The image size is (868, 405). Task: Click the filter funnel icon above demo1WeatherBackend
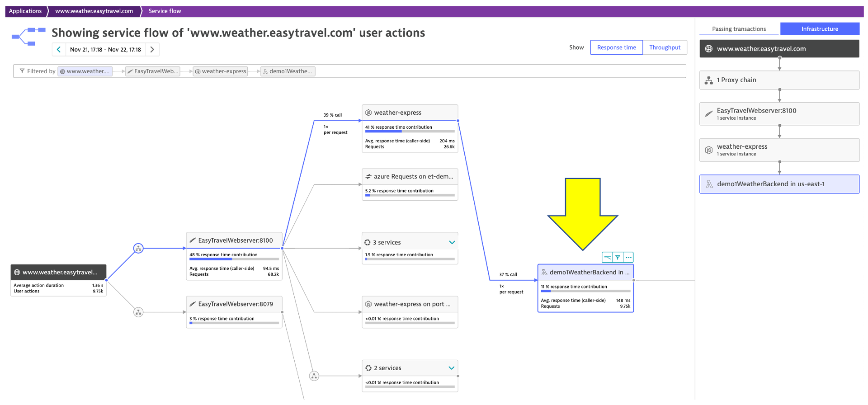click(x=618, y=257)
